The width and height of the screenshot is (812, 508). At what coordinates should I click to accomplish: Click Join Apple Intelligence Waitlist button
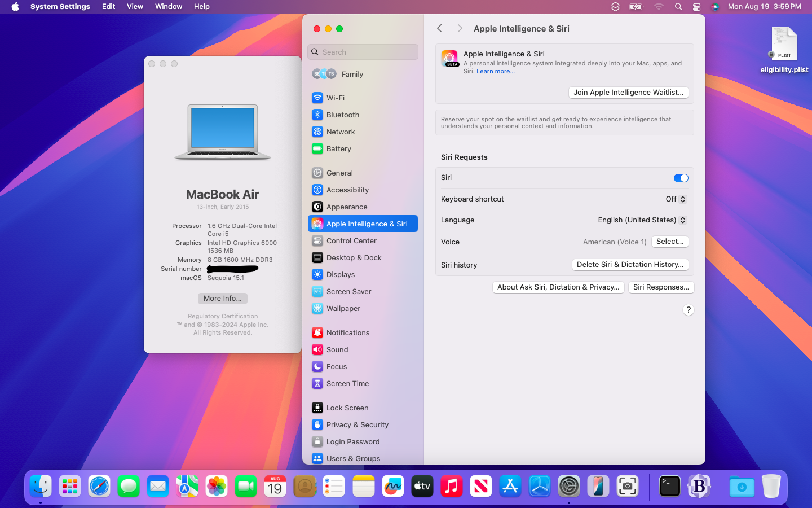click(628, 93)
